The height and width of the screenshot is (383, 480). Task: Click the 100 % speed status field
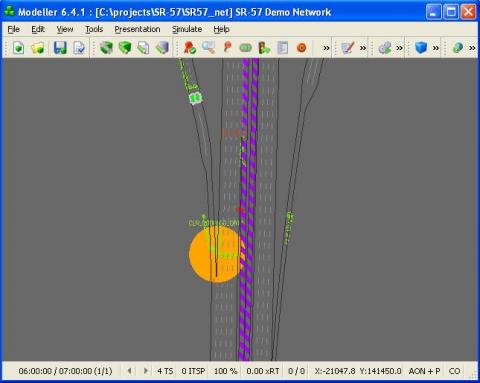point(225,371)
